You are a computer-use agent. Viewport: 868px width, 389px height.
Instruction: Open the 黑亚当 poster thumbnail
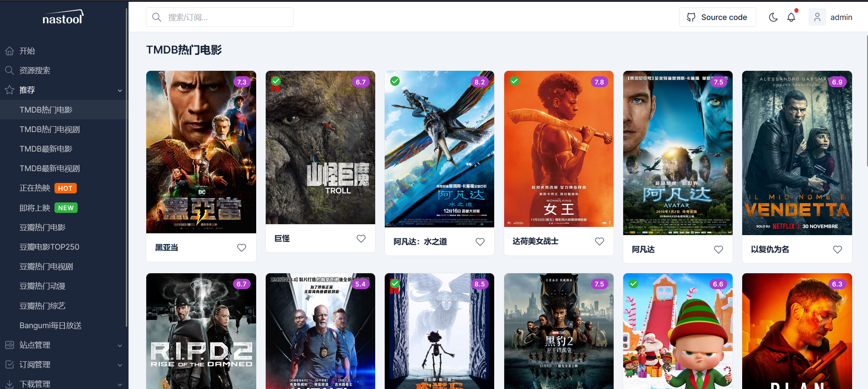click(201, 152)
